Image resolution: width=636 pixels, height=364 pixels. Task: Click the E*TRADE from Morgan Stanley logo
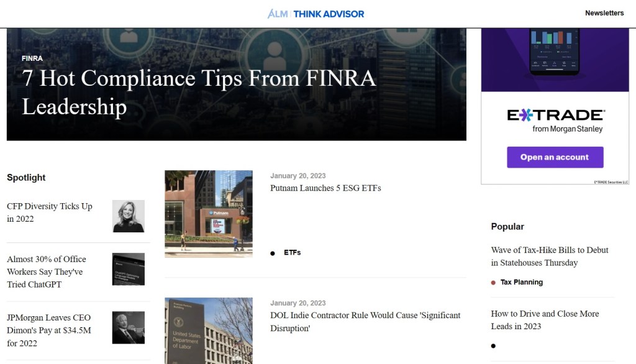(x=555, y=120)
